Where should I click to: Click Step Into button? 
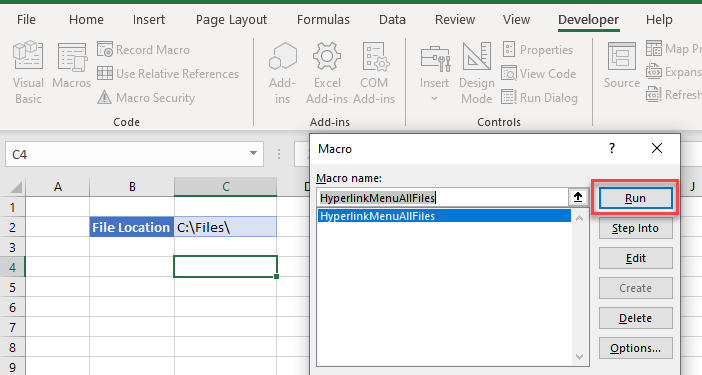click(x=635, y=228)
